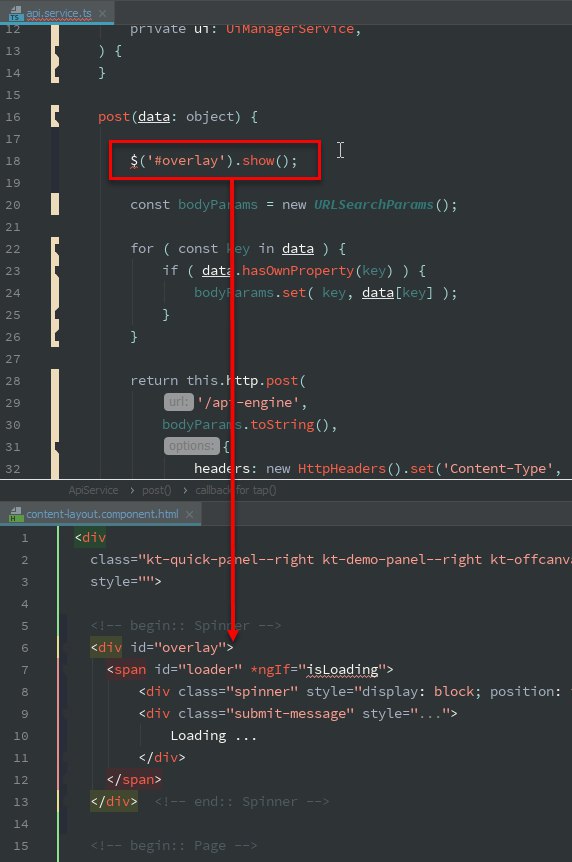Click the 'begin:: Page' comment
The height and width of the screenshot is (862, 572).
tap(174, 846)
